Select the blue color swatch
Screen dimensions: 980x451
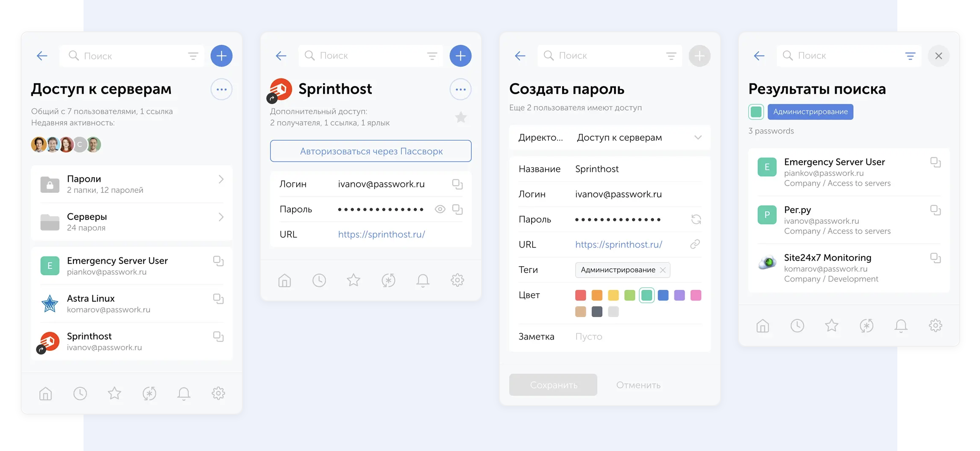coord(663,295)
